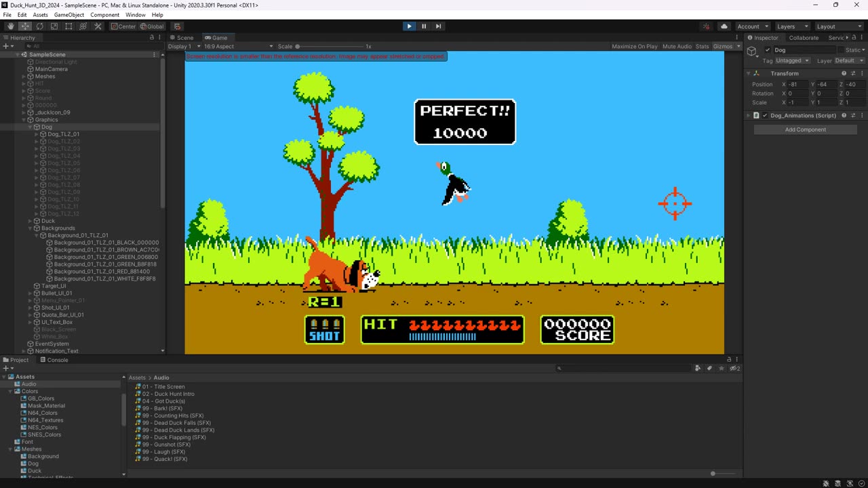Select the '02 - Duck Hunt Intro' audio file
Viewport: 868px width, 488px height.
tap(168, 394)
